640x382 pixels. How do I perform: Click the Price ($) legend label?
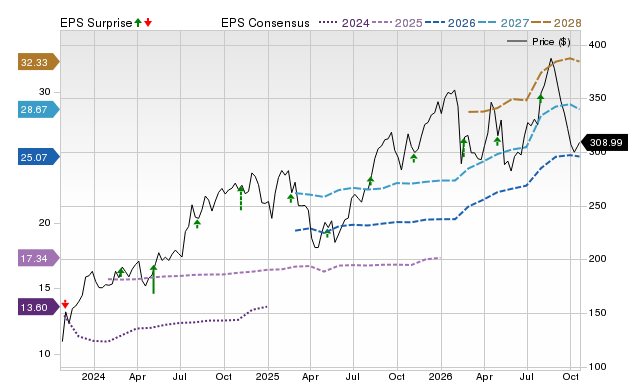pos(551,42)
